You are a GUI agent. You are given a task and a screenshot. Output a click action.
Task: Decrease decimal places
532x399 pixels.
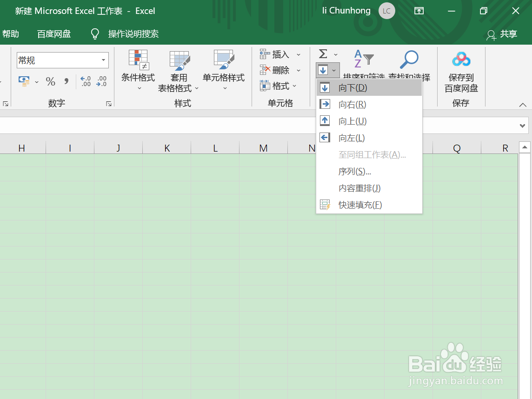click(101, 81)
